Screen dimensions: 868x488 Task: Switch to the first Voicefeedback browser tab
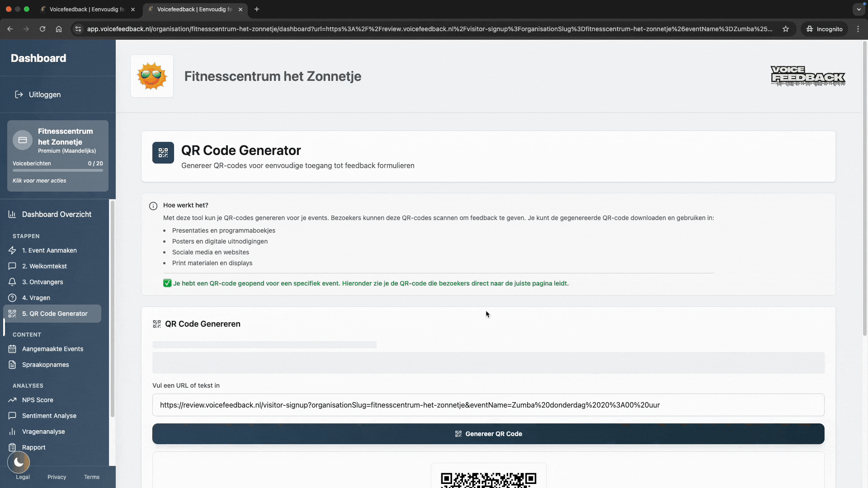click(x=87, y=9)
